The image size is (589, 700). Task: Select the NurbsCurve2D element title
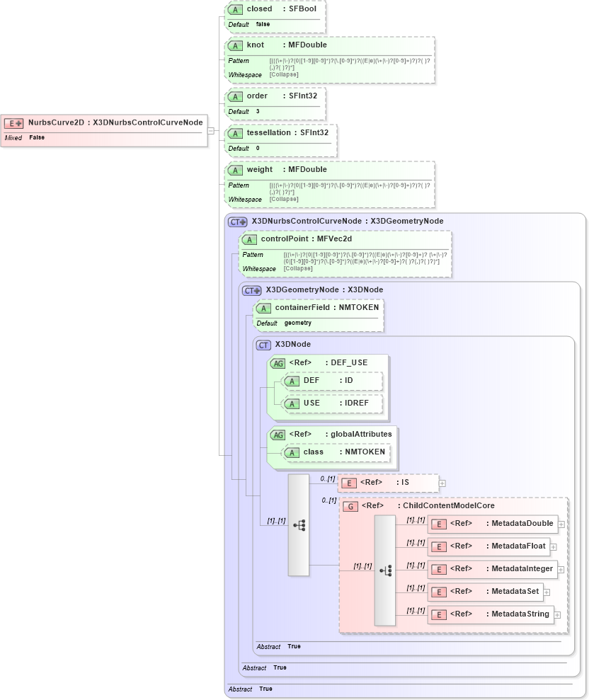point(115,122)
